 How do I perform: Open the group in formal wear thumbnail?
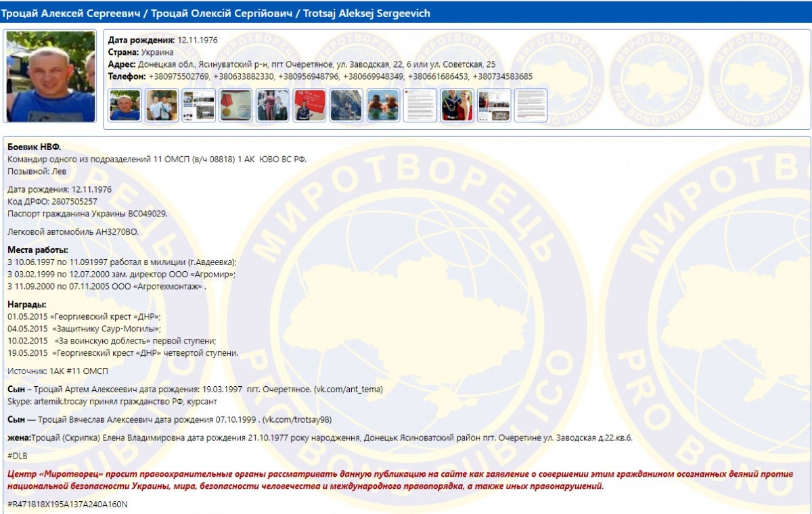click(x=273, y=106)
